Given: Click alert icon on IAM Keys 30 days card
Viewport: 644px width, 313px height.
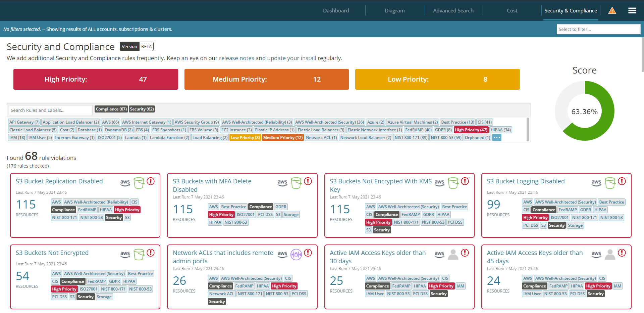Looking at the screenshot, I should 465,253.
